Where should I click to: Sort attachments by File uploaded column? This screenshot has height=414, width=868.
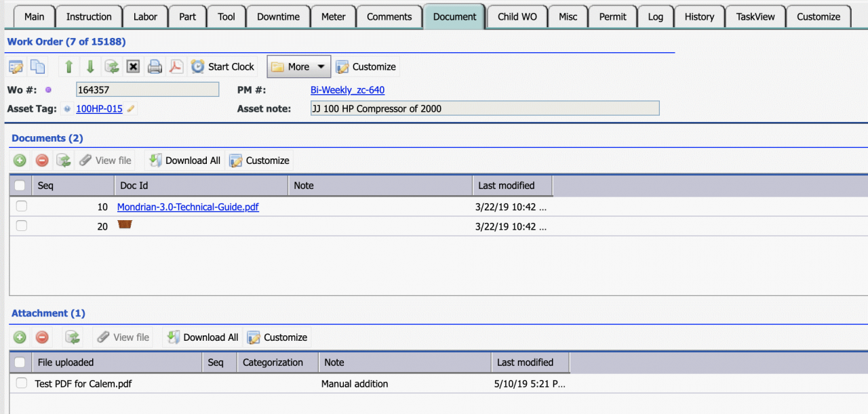pyautogui.click(x=118, y=363)
